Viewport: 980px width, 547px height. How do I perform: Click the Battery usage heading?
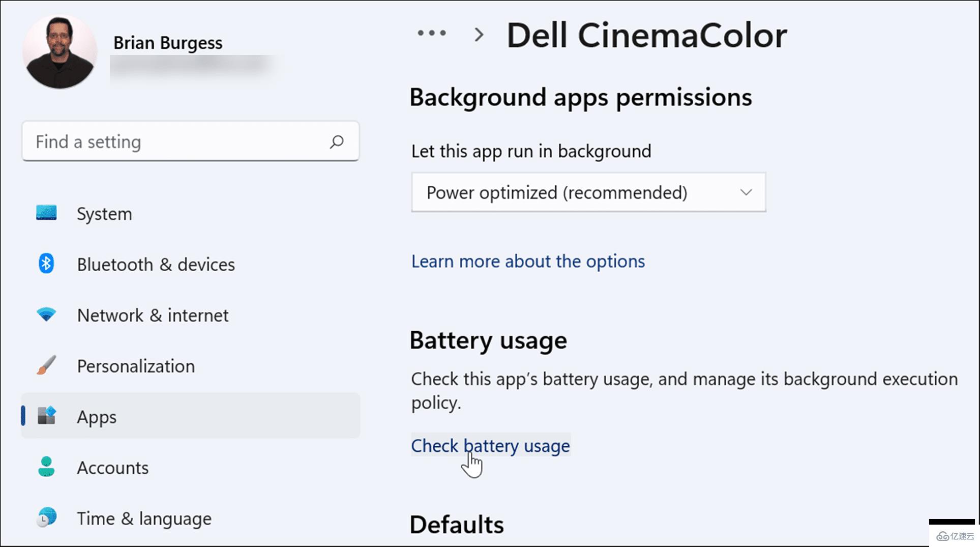point(488,340)
